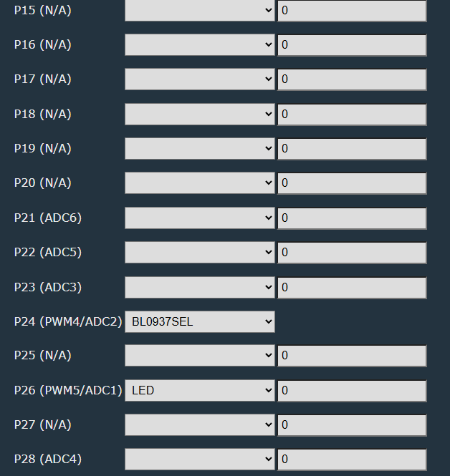The image size is (450, 476).
Task: Open the P20 role dropdown
Action: click(x=199, y=183)
